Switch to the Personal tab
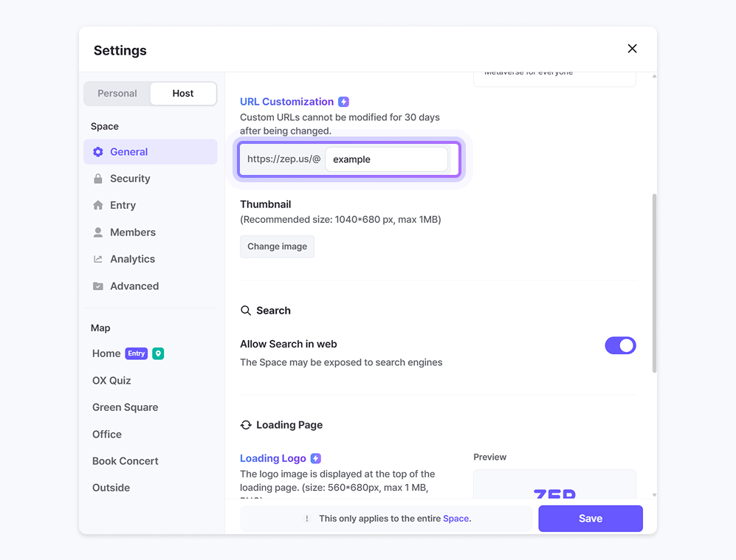 pos(117,94)
